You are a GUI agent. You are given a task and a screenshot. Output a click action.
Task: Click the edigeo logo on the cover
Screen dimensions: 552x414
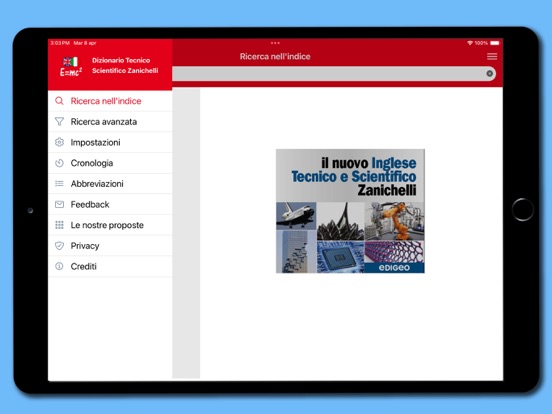394,268
